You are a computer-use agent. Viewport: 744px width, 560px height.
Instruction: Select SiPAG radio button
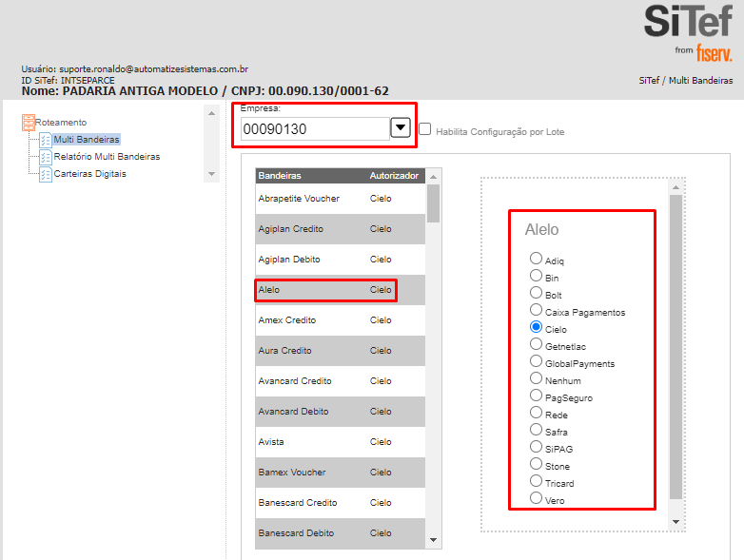pyautogui.click(x=536, y=446)
